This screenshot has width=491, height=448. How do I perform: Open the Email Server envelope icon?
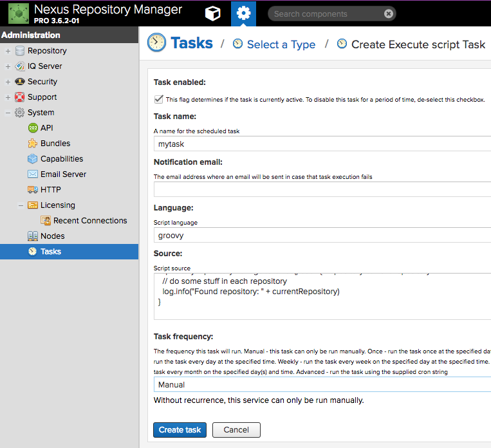33,174
